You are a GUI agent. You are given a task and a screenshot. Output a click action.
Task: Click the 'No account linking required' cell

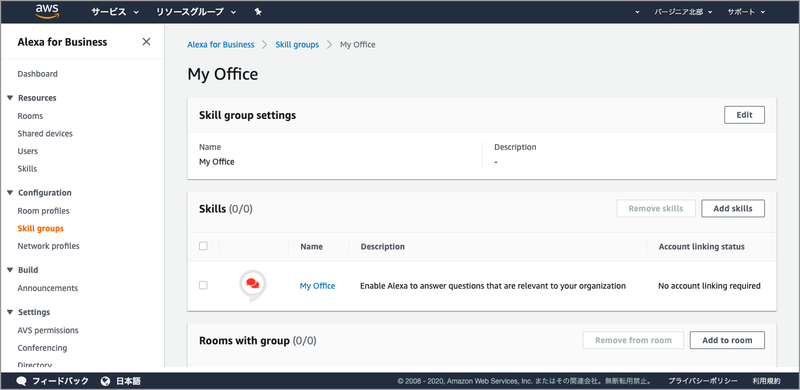click(x=709, y=286)
